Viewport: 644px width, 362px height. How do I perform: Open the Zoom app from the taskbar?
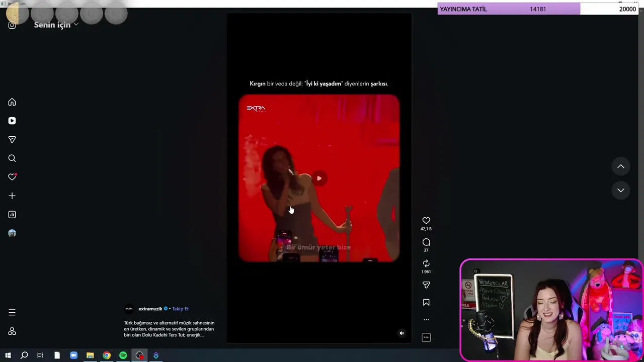(73, 355)
